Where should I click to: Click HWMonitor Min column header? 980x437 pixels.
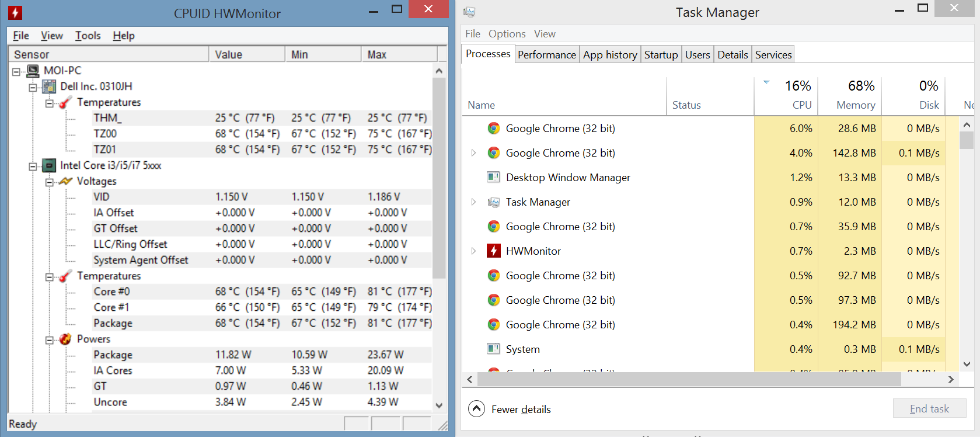[323, 54]
